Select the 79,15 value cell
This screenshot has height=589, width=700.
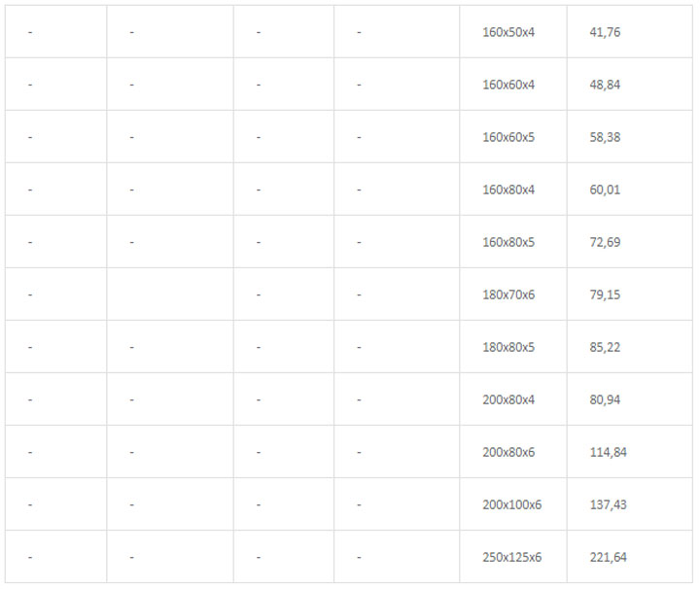pos(605,294)
